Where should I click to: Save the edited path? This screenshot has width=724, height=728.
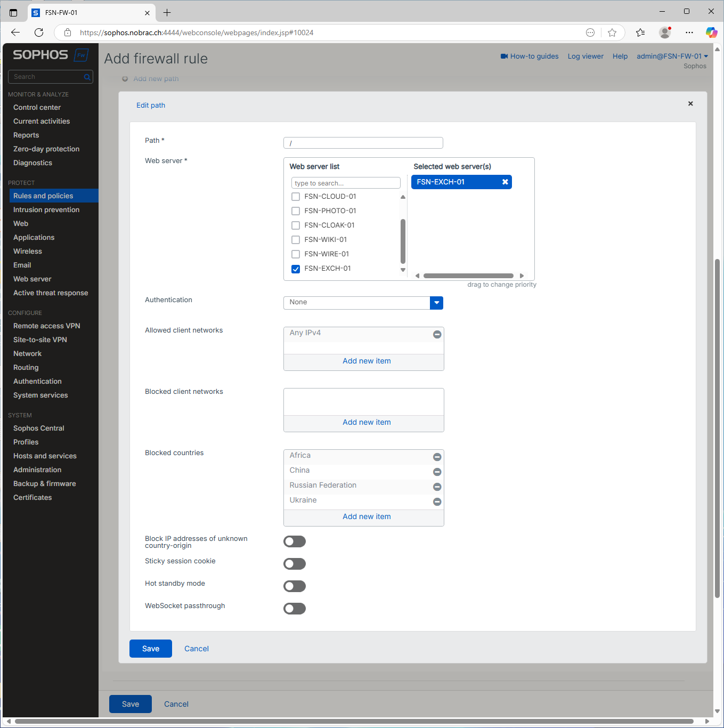pos(151,649)
